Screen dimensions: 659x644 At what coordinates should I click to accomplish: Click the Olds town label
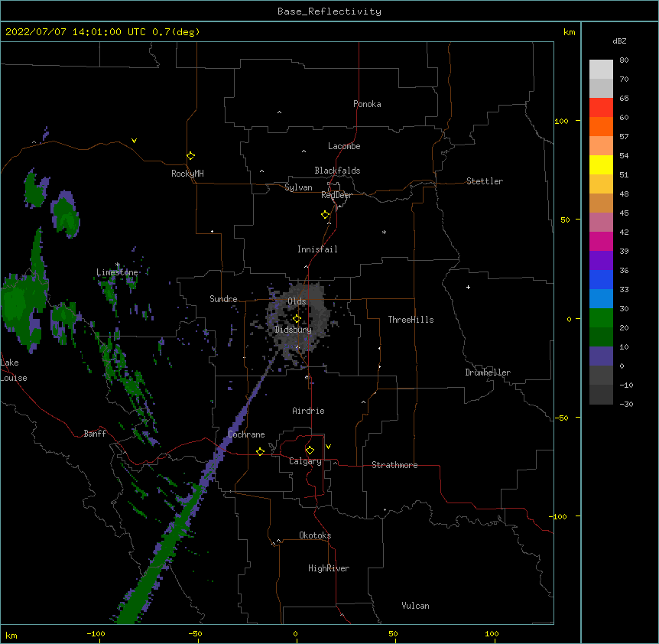(297, 301)
